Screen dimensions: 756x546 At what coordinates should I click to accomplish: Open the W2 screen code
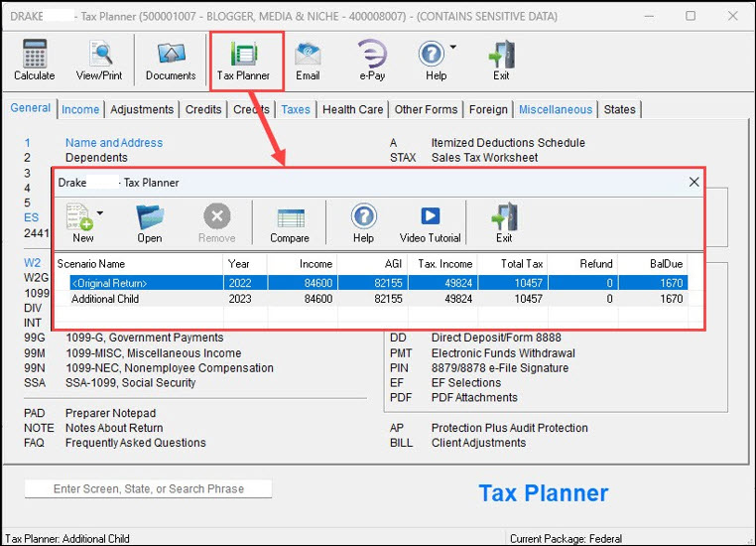(x=33, y=263)
